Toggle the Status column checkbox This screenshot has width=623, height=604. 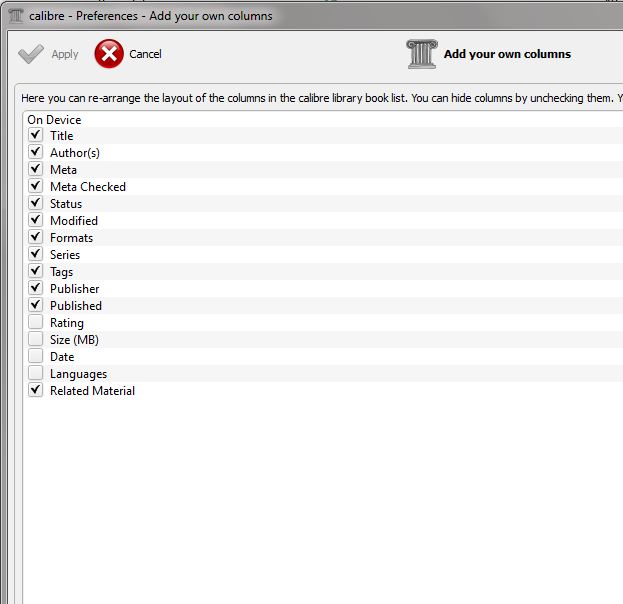(x=36, y=204)
